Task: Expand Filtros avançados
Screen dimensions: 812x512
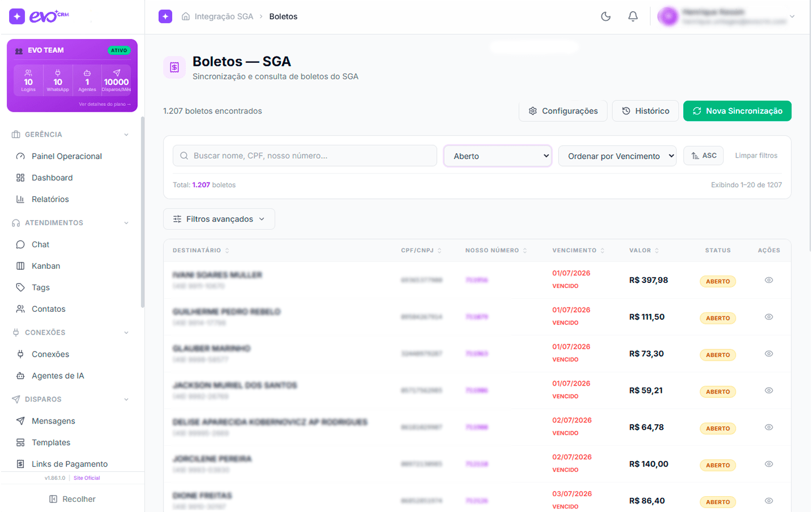Action: click(219, 219)
